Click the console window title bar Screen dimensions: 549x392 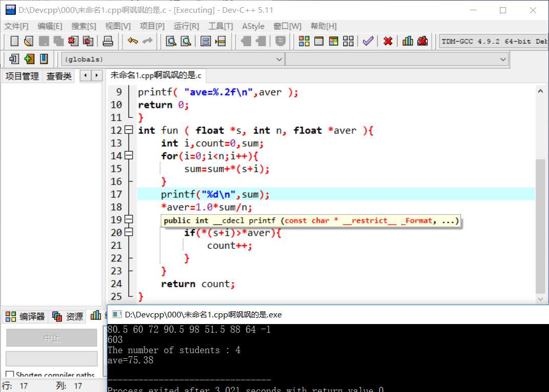[x=328, y=314]
